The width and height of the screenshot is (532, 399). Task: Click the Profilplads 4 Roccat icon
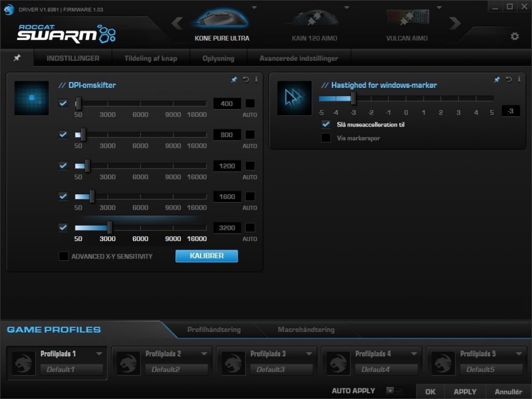point(338,363)
